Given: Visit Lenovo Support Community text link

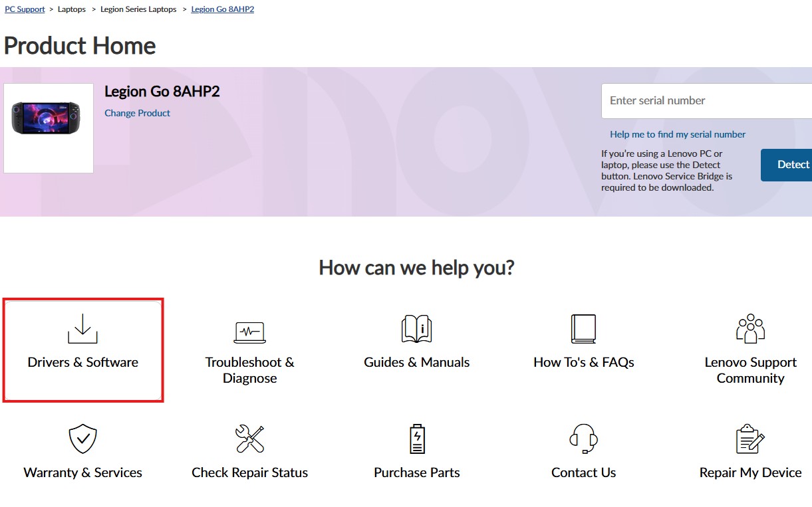Looking at the screenshot, I should click(750, 370).
